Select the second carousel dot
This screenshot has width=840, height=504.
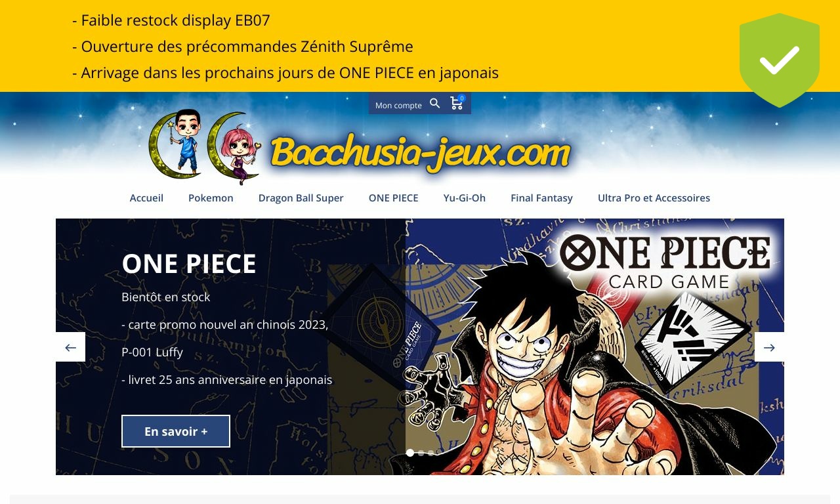421,453
